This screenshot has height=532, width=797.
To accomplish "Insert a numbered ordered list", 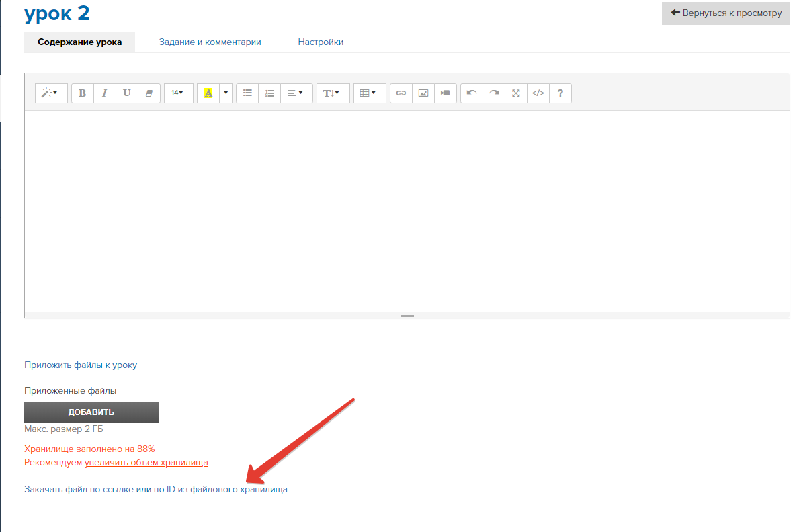I will tap(269, 93).
